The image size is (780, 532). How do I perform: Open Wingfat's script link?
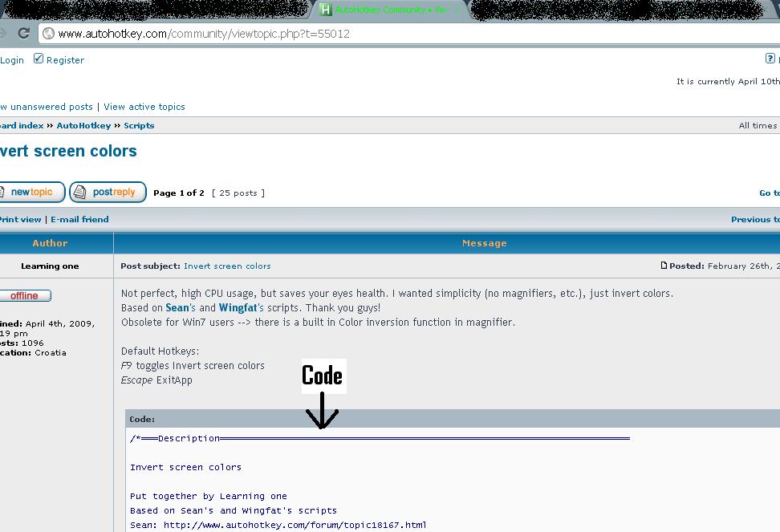tap(238, 308)
